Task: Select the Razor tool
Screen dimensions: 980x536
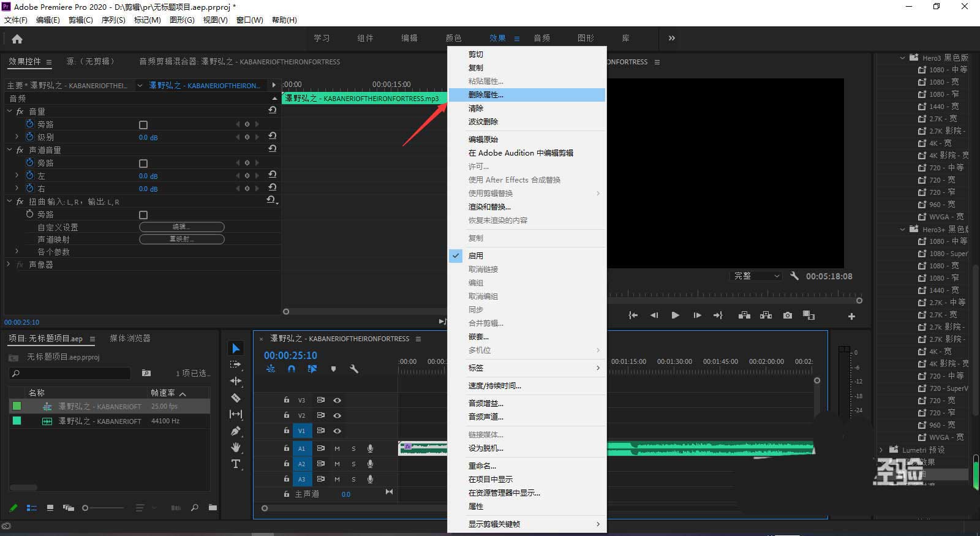Action: coord(236,398)
